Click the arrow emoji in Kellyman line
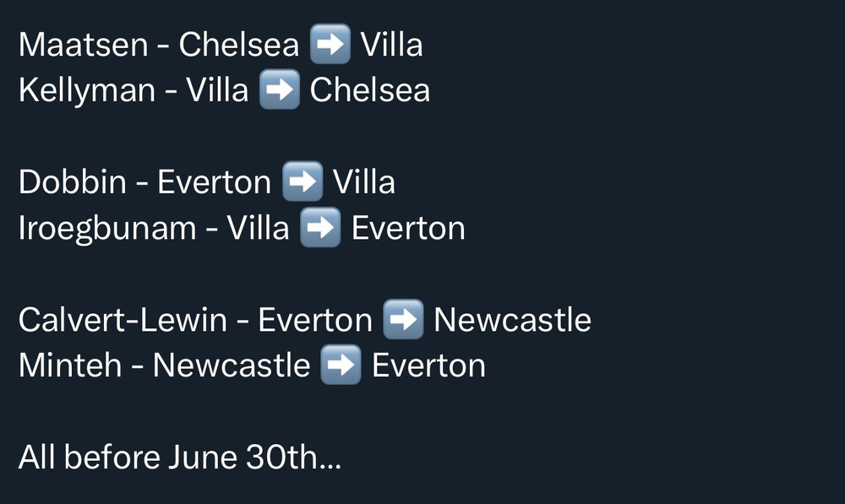Screen dimensions: 845x504 [280, 89]
